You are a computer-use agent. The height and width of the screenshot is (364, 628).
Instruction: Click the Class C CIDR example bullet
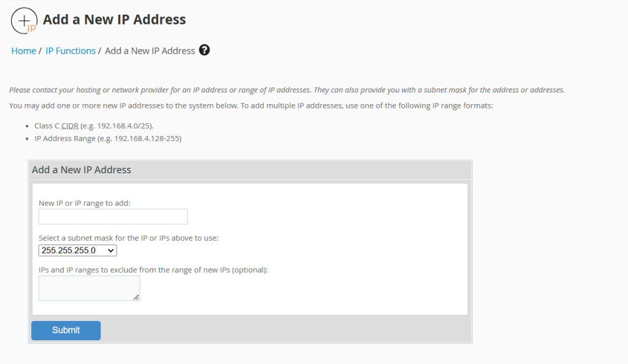coord(94,126)
